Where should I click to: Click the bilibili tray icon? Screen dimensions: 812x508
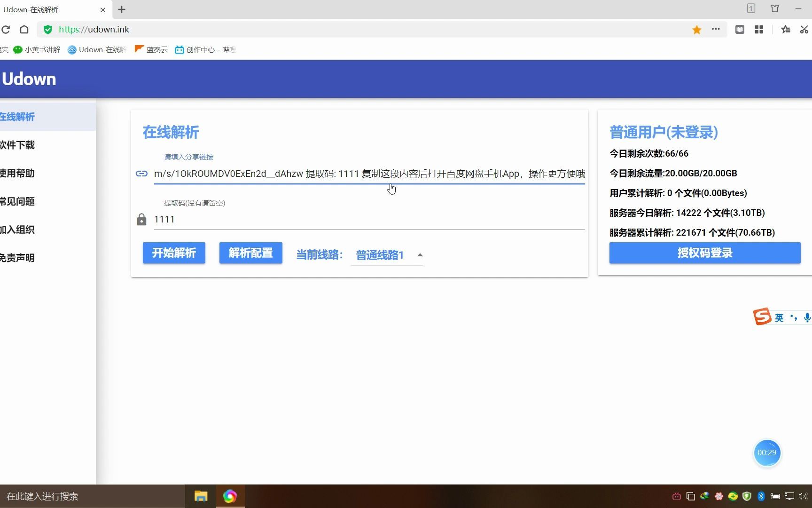[x=677, y=496]
